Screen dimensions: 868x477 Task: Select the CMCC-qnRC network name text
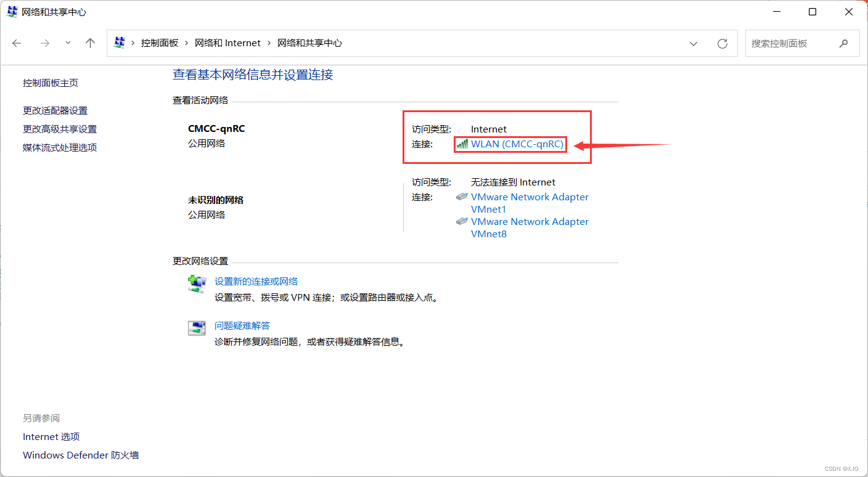(x=216, y=129)
